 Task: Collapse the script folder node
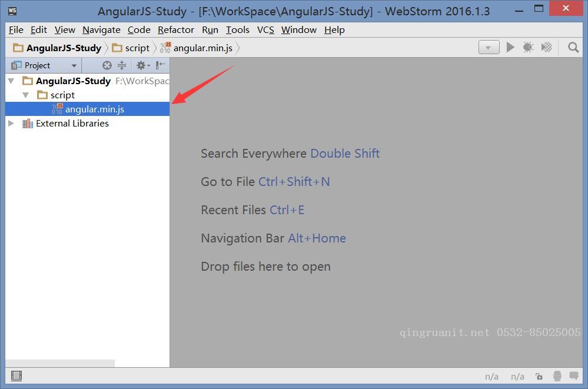25,95
